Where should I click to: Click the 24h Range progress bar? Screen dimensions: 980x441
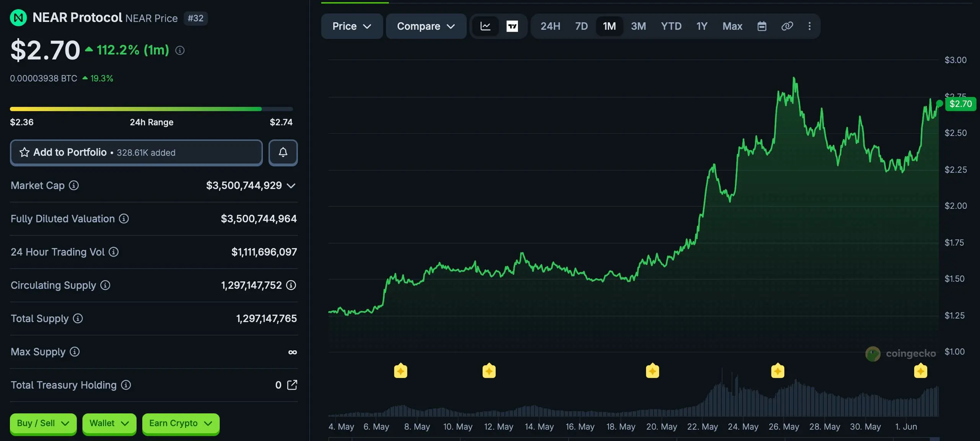(x=151, y=109)
